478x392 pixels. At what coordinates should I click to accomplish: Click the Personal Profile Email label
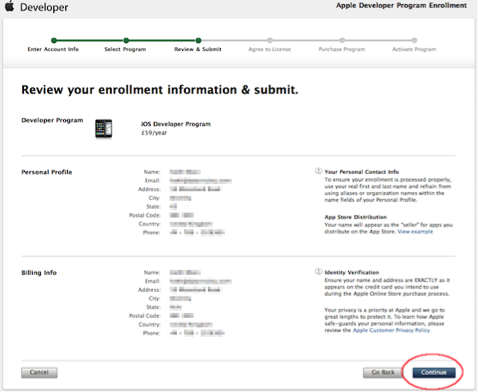click(x=153, y=180)
